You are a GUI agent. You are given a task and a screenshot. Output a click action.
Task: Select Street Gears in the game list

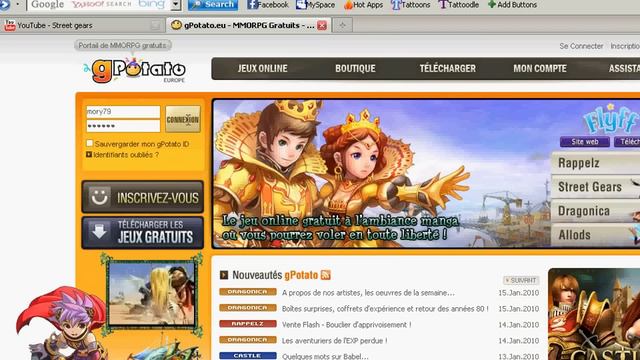pyautogui.click(x=596, y=187)
